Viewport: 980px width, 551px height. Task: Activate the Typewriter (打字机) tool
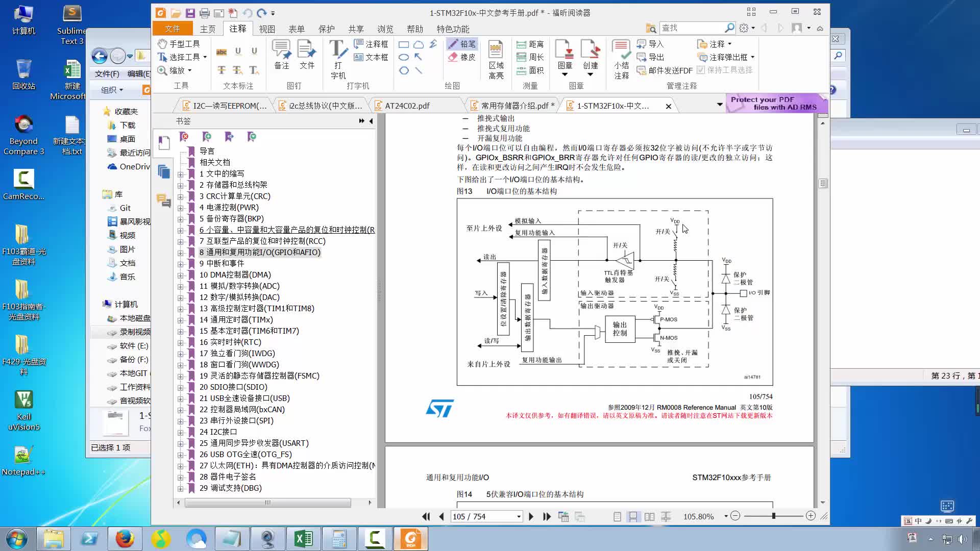(x=338, y=59)
